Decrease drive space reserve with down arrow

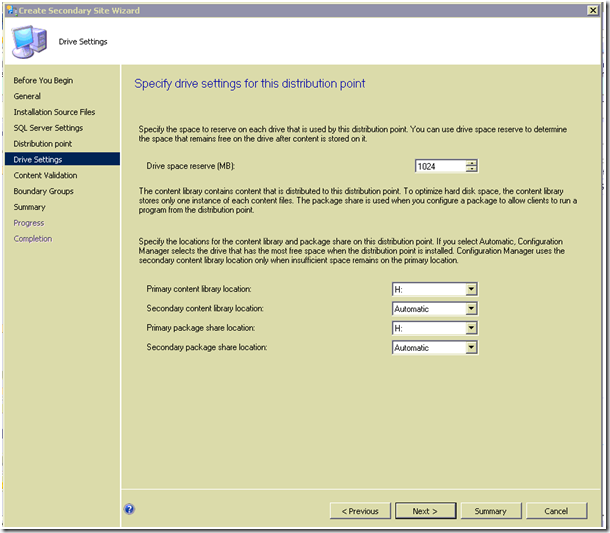click(x=471, y=170)
